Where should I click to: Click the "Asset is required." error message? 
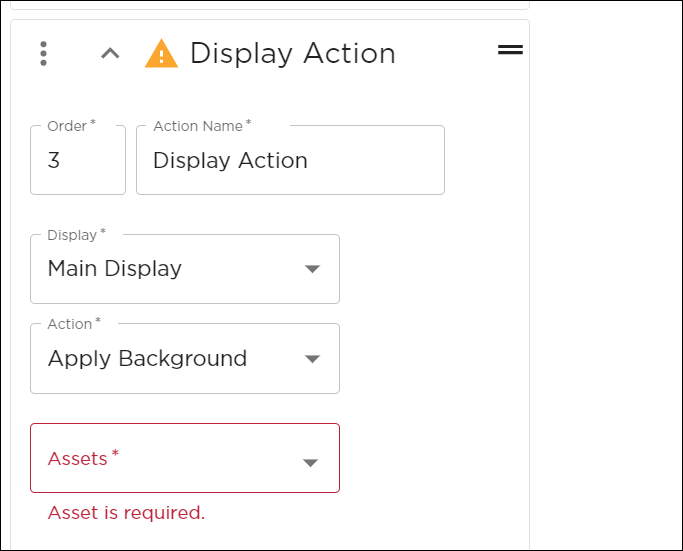(126, 513)
